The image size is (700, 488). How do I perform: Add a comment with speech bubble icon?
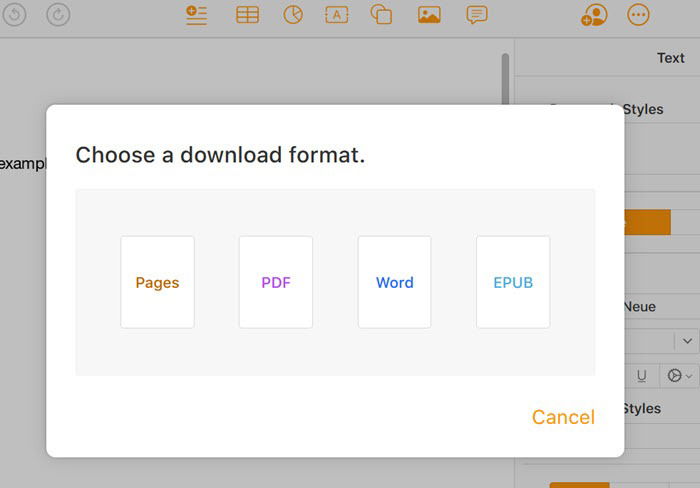[477, 15]
